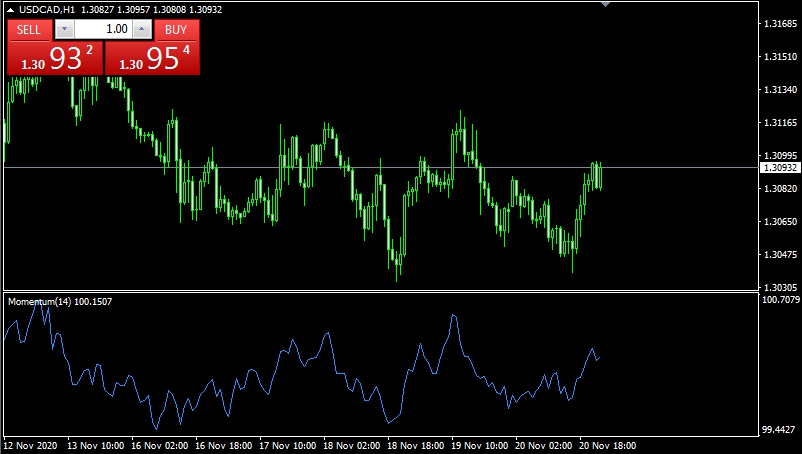This screenshot has height=454, width=802.
Task: Click the BUY button
Action: pos(177,30)
